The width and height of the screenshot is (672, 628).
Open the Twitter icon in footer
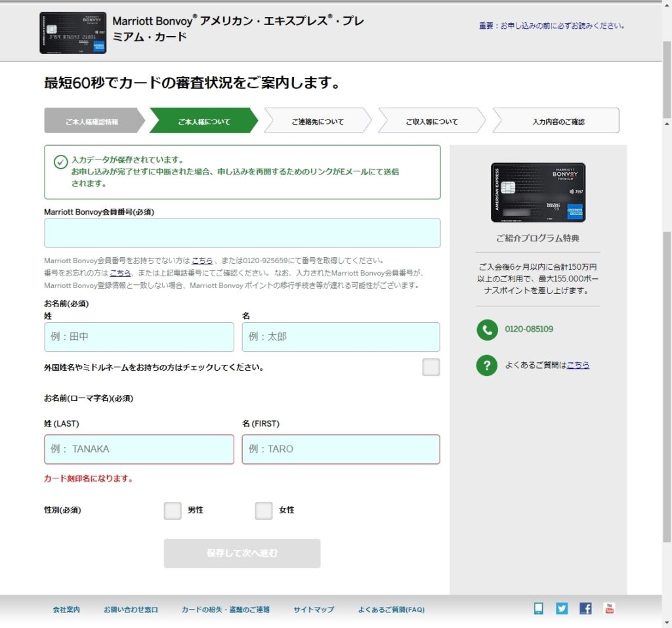(x=562, y=608)
